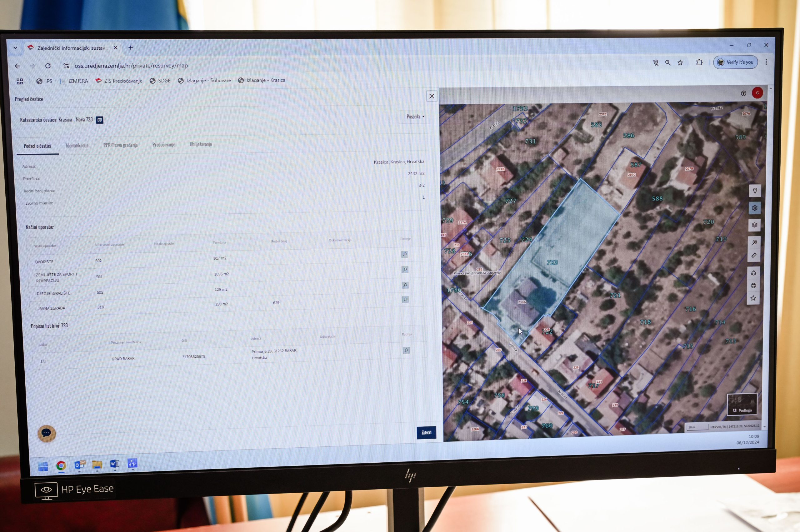
Task: Click the Zatvori button
Action: coord(426,432)
